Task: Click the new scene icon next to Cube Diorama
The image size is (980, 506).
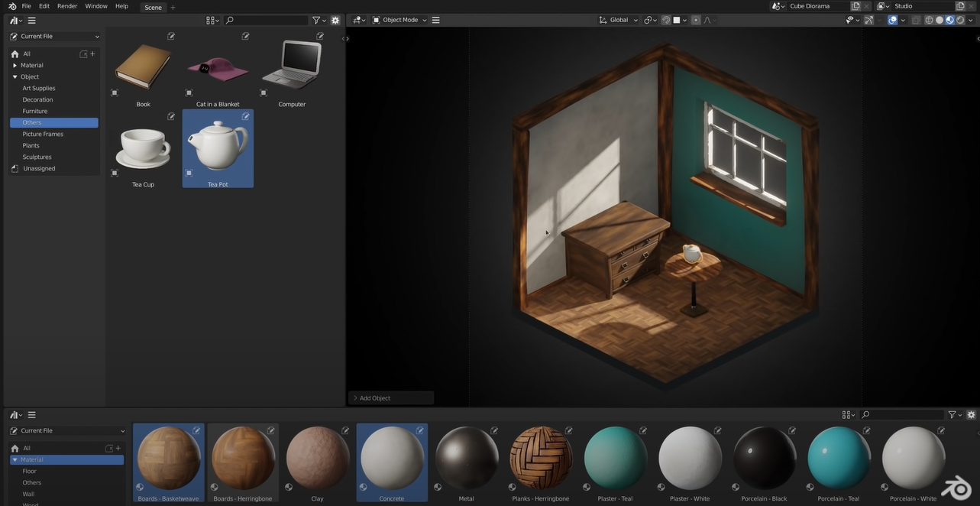Action: pyautogui.click(x=855, y=6)
